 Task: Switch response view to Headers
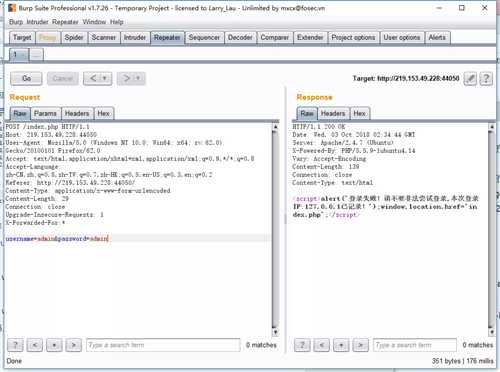pyautogui.click(x=333, y=114)
